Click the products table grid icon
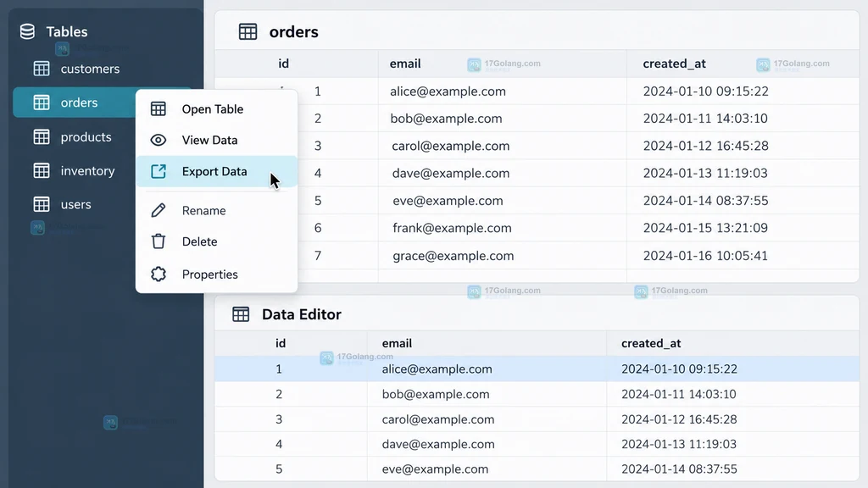 (x=42, y=136)
